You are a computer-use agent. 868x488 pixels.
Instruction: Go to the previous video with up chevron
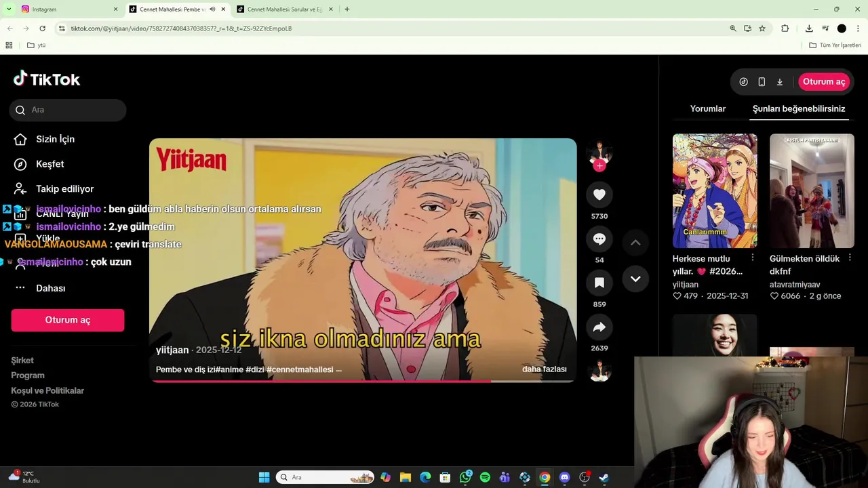tap(635, 243)
